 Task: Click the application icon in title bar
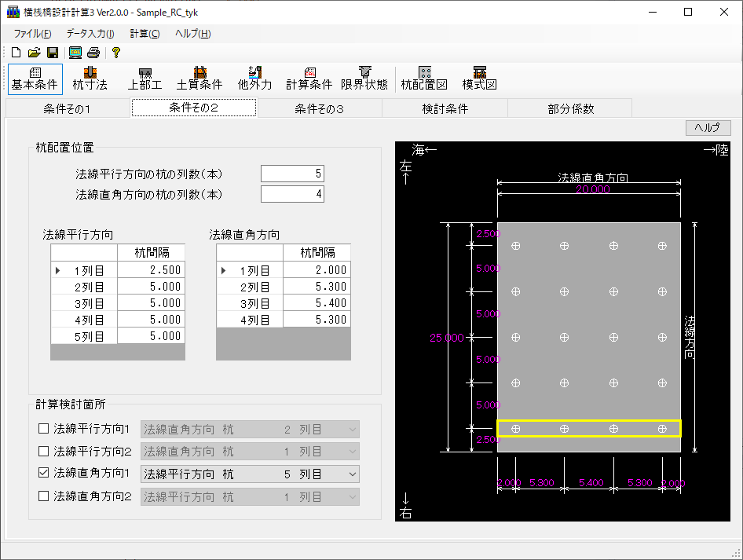pyautogui.click(x=13, y=13)
